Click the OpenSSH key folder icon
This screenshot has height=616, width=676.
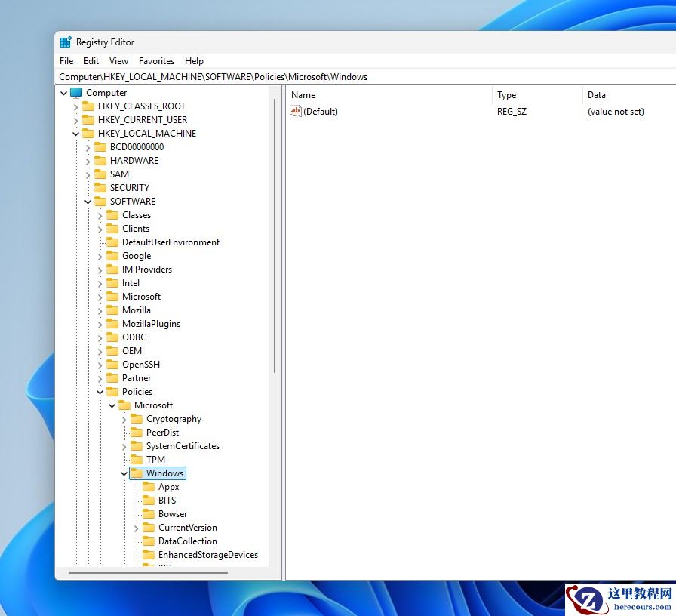click(x=113, y=364)
